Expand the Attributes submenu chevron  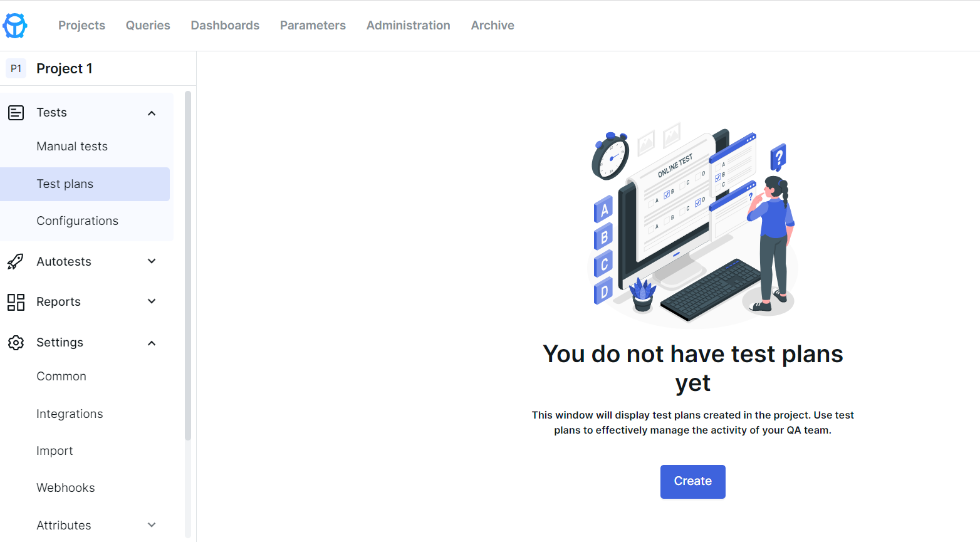tap(152, 525)
